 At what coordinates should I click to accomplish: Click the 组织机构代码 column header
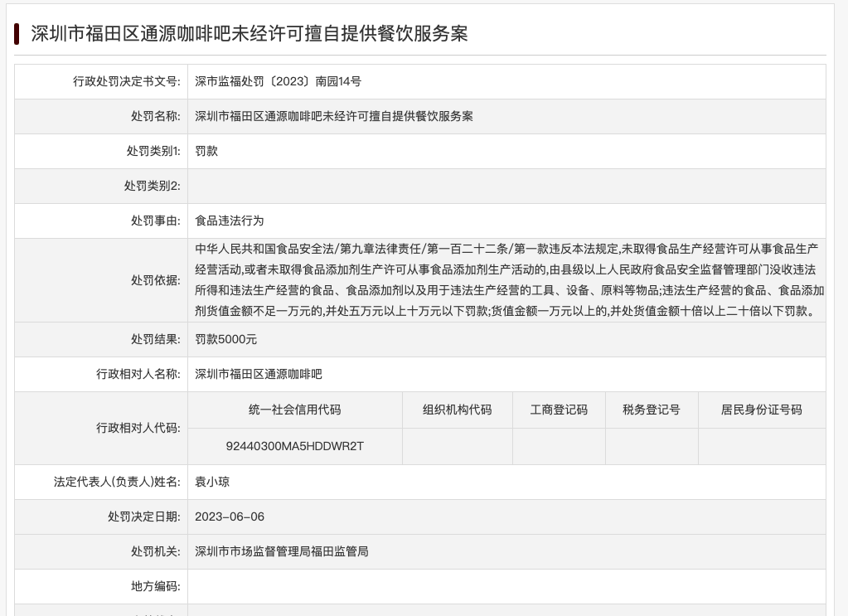[458, 410]
